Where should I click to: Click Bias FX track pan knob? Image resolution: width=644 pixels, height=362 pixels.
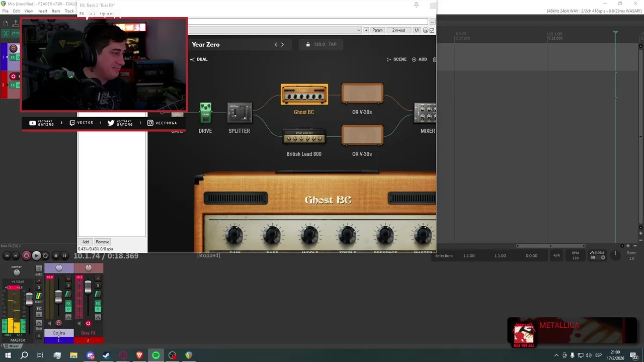(89, 267)
